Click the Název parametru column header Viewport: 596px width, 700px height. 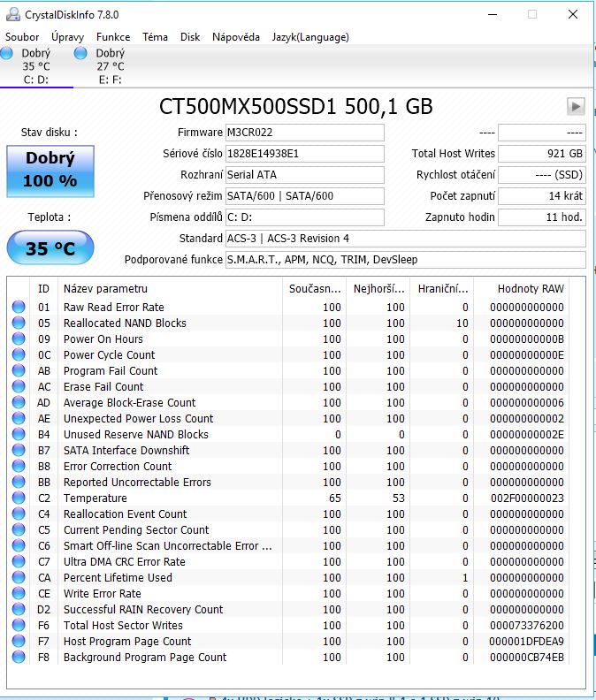[170, 289]
